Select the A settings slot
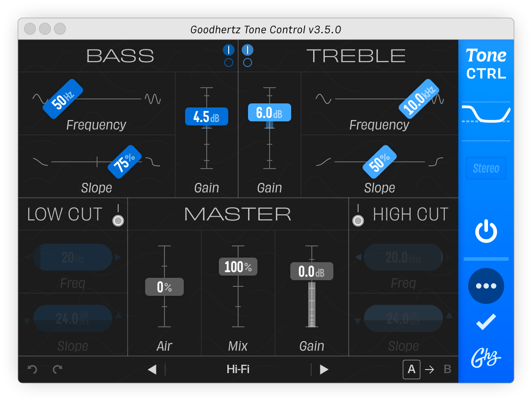 [x=411, y=369]
